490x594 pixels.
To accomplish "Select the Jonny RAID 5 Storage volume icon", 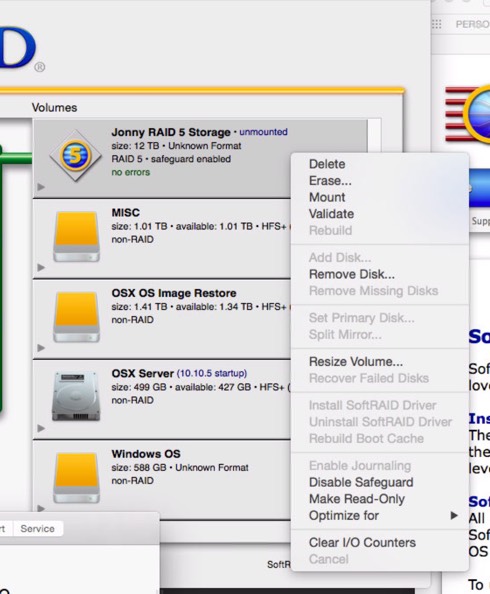I will pyautogui.click(x=75, y=156).
